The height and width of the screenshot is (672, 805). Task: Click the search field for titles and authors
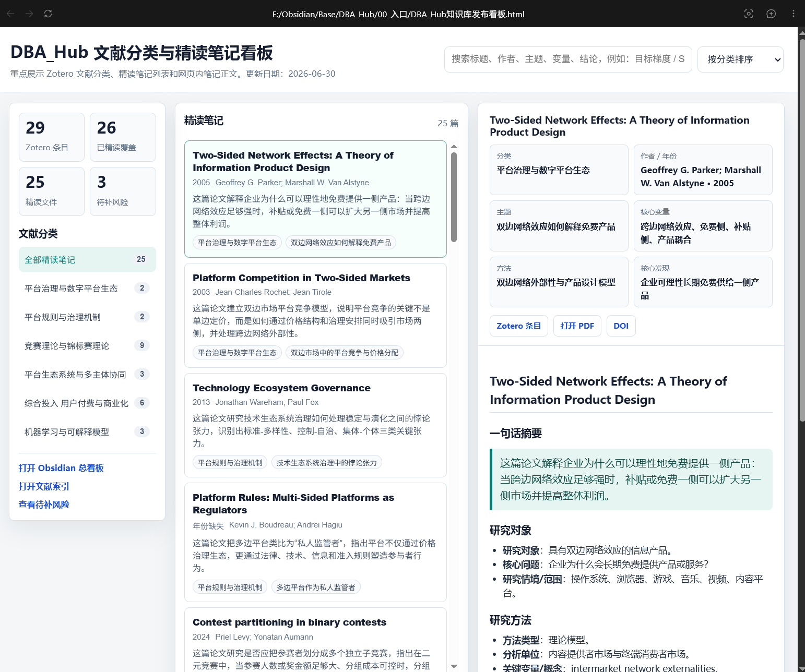[568, 59]
